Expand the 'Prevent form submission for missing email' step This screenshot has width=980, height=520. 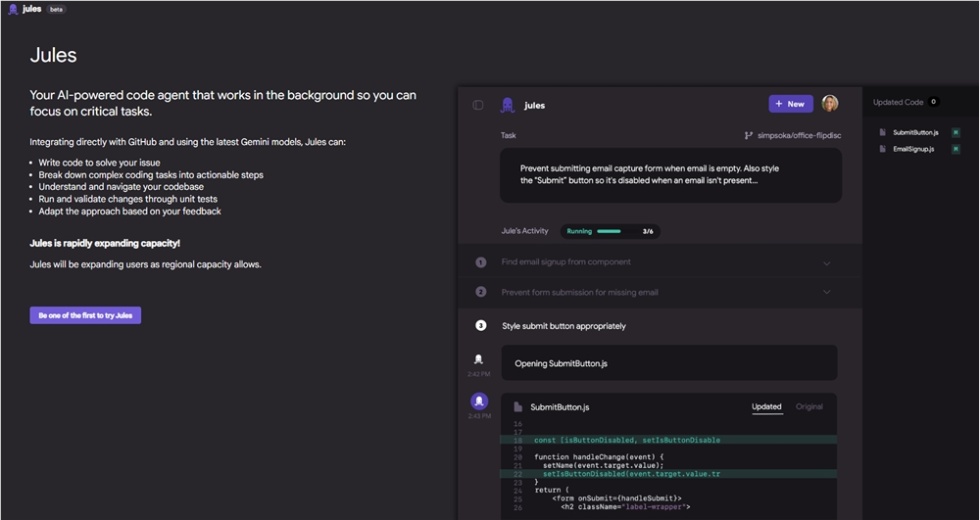tap(826, 292)
